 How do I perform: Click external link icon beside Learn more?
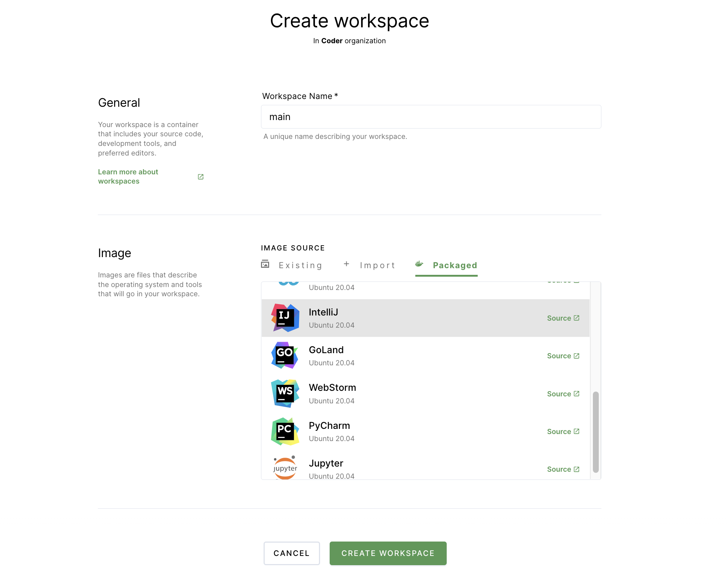(x=200, y=177)
